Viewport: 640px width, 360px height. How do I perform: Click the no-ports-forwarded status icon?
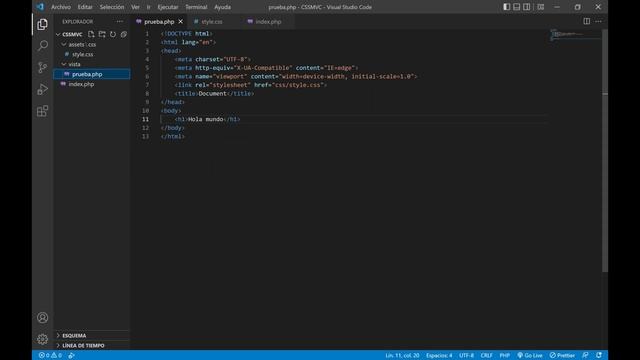(71, 355)
